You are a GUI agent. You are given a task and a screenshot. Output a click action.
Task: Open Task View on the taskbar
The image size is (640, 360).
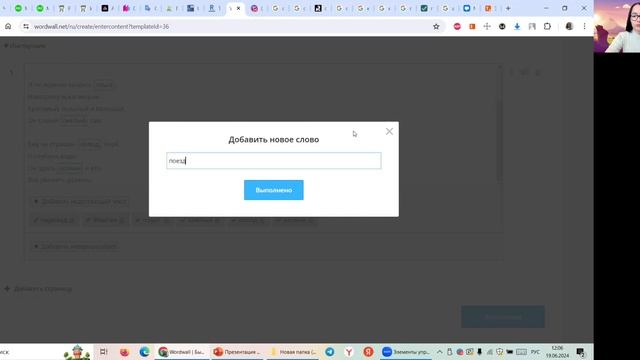pos(104,352)
